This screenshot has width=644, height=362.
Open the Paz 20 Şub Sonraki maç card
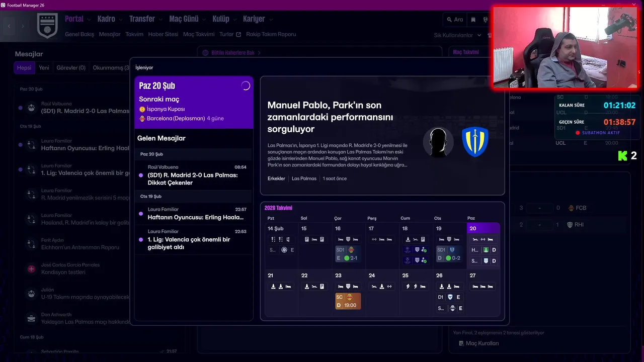click(x=194, y=103)
